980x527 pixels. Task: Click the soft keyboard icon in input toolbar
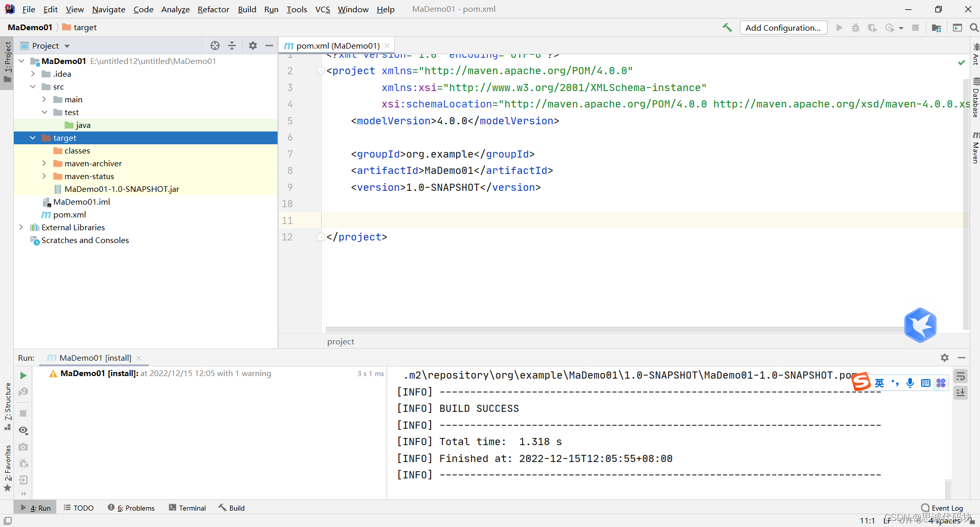point(926,383)
